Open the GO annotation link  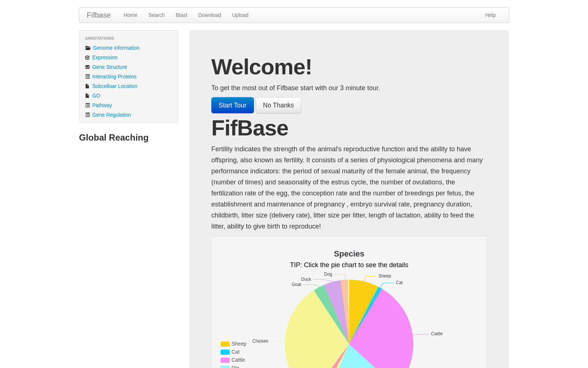tap(96, 96)
